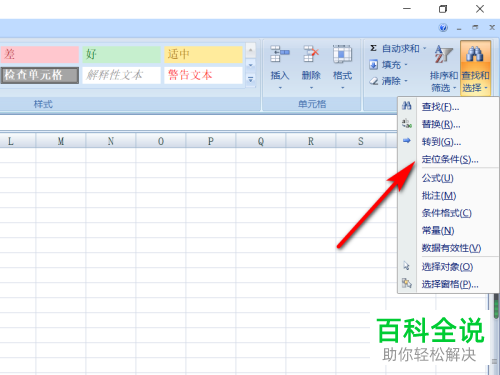The image size is (500, 375).
Task: Select column header N
Action: tap(111, 141)
